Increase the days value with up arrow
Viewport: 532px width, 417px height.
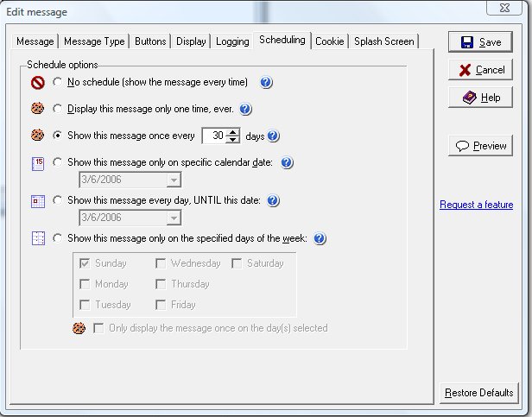click(x=233, y=132)
